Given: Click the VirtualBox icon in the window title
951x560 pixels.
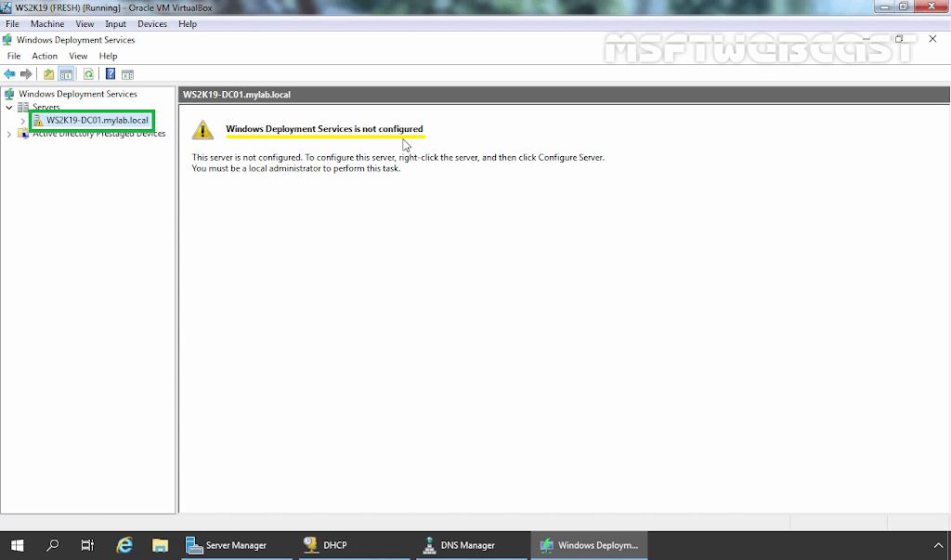Looking at the screenshot, I should pos(7,7).
